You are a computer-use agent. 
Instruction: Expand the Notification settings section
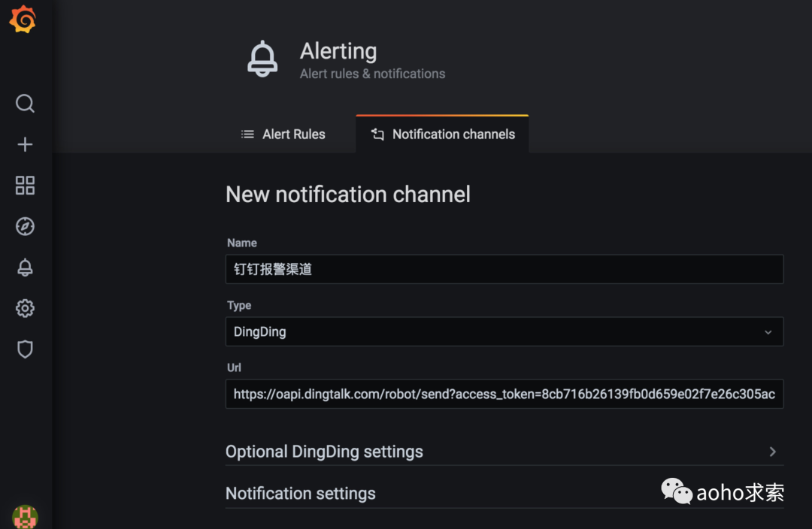(x=301, y=494)
